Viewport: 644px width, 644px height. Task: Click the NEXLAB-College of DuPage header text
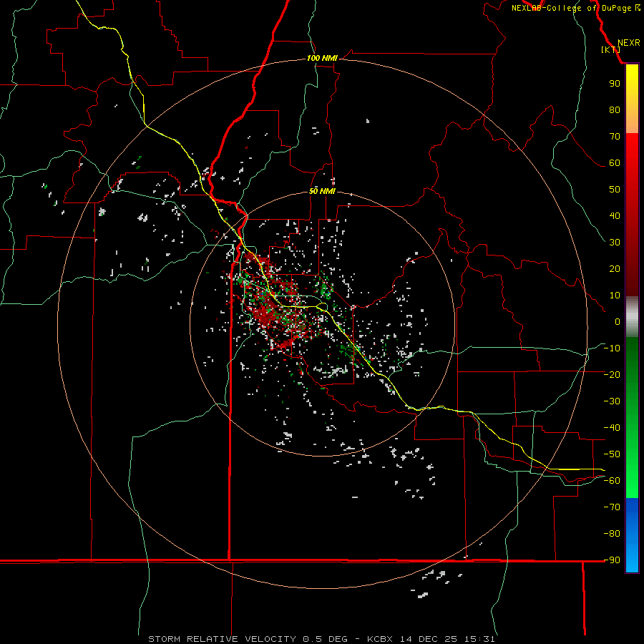coord(571,8)
